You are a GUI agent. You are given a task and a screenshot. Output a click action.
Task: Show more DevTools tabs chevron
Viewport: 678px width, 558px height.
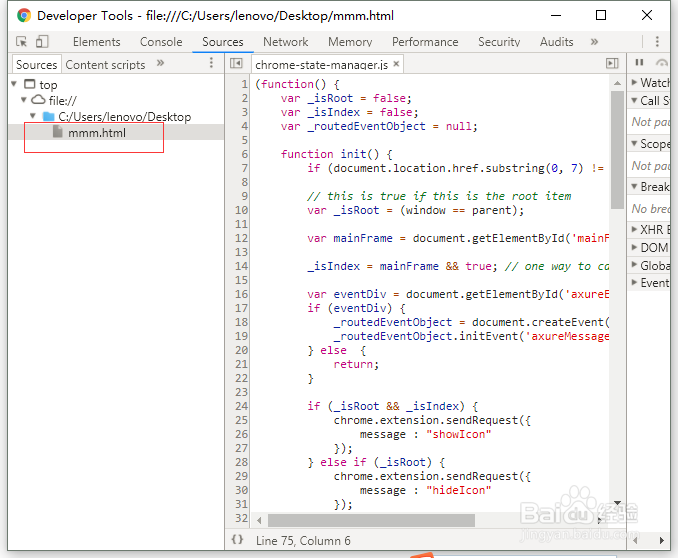click(x=594, y=42)
